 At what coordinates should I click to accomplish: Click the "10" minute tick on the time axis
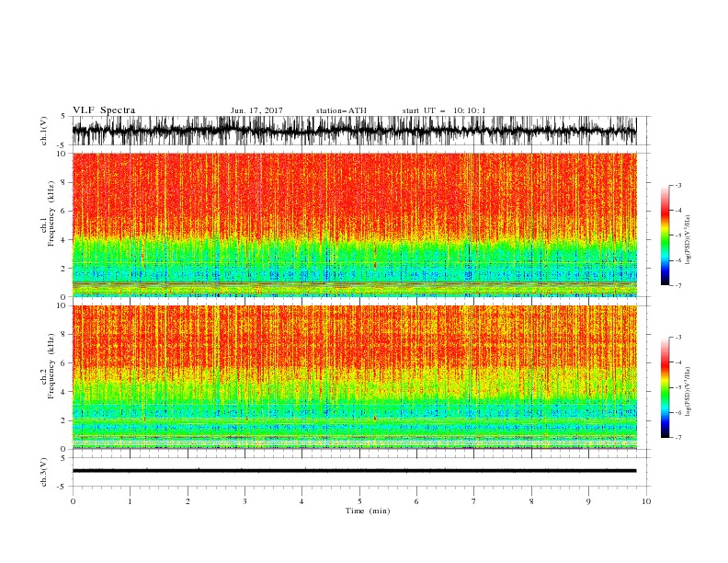646,501
